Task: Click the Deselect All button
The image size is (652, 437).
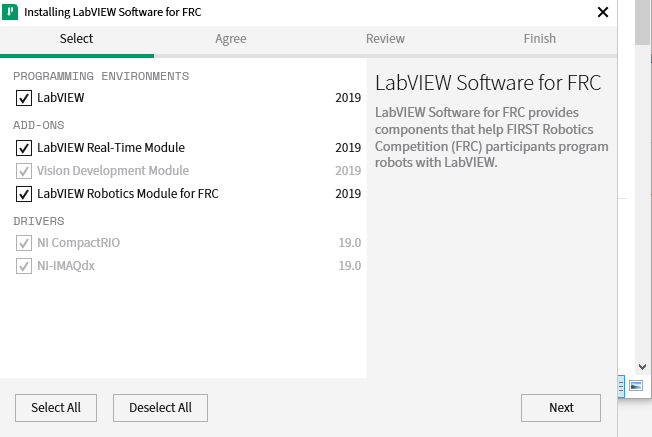Action: pyautogui.click(x=161, y=408)
